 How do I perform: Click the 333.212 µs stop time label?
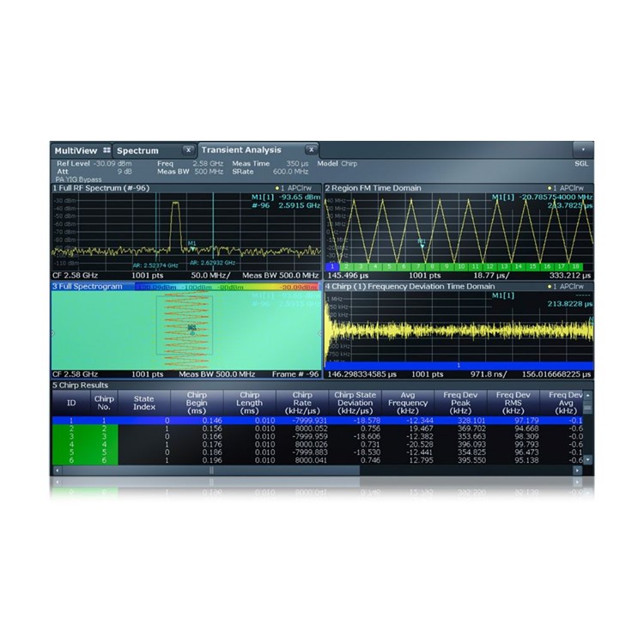click(570, 275)
